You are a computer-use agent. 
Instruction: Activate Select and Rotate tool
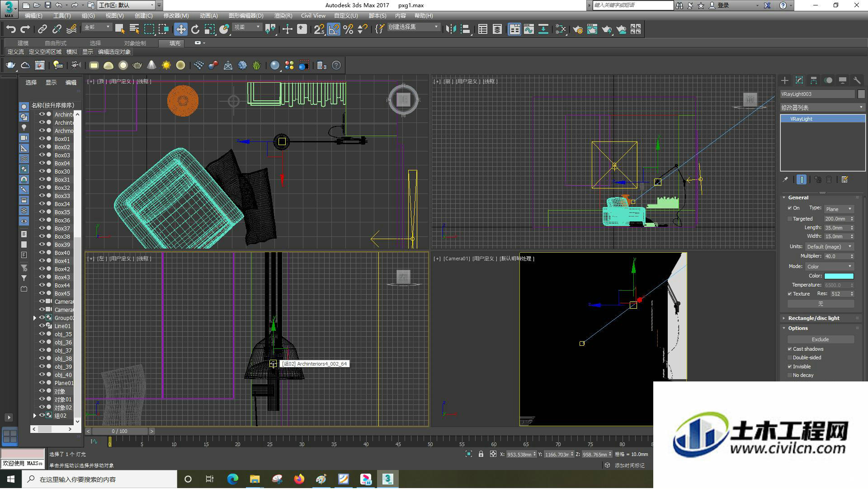195,29
